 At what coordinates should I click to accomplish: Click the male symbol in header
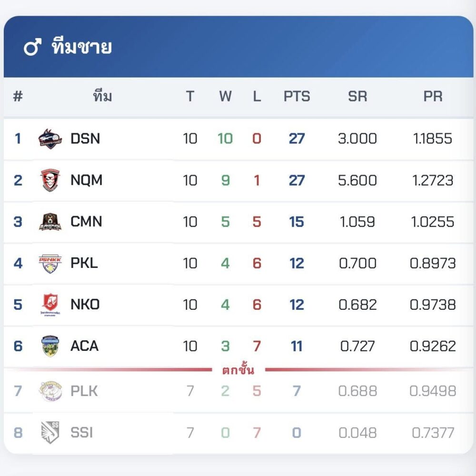[x=32, y=48]
